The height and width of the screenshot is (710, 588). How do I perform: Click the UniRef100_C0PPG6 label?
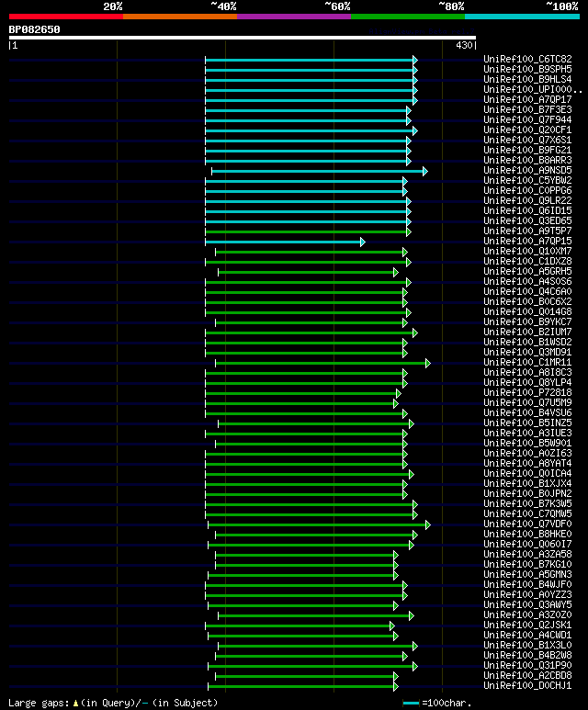tap(527, 191)
